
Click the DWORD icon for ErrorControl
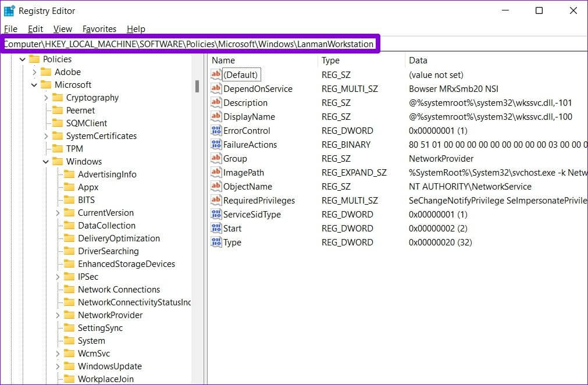point(216,130)
